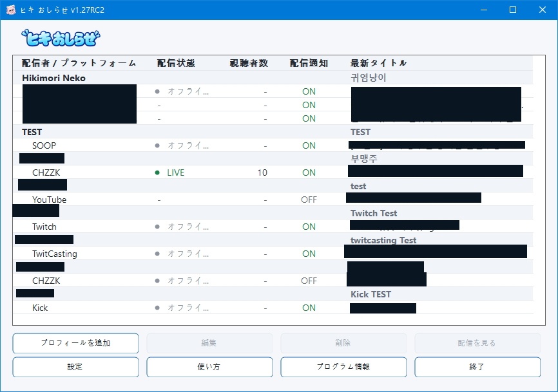Minimize the ヒキ おしらせ window
Screen dimensions: 558x392
pyautogui.click(x=484, y=10)
